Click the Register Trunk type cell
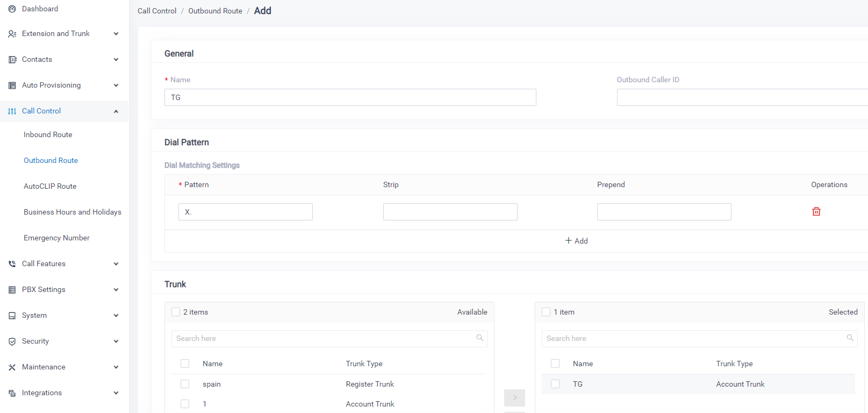The image size is (868, 413). click(x=370, y=384)
